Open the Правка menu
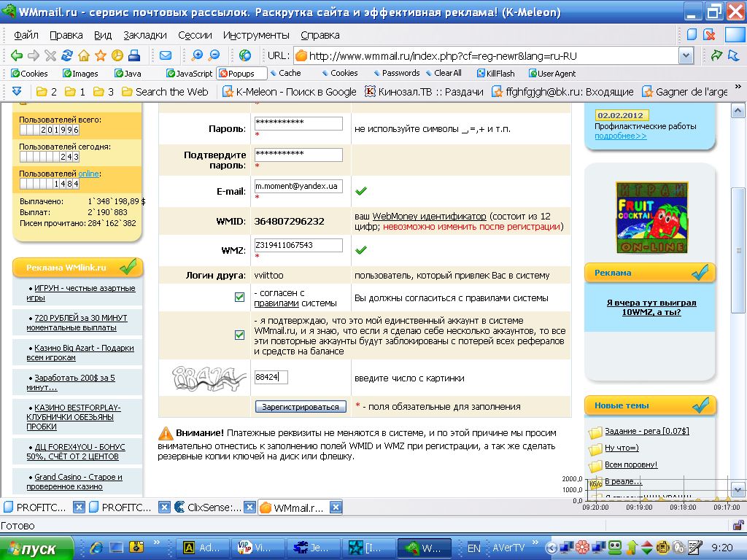 [x=66, y=35]
